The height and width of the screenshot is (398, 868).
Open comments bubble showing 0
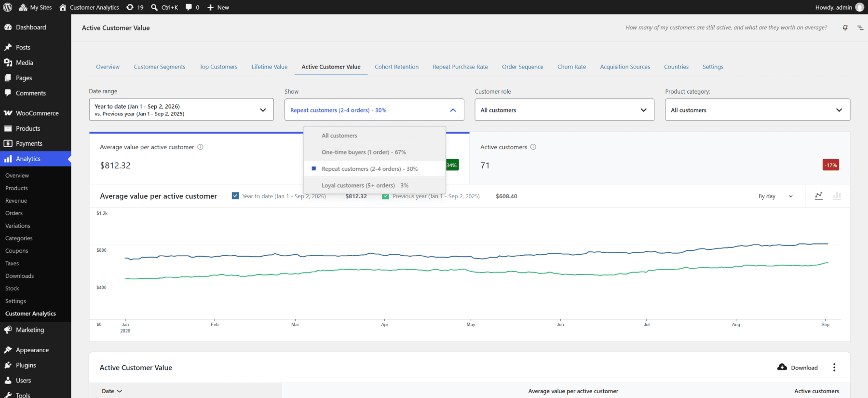coord(192,7)
